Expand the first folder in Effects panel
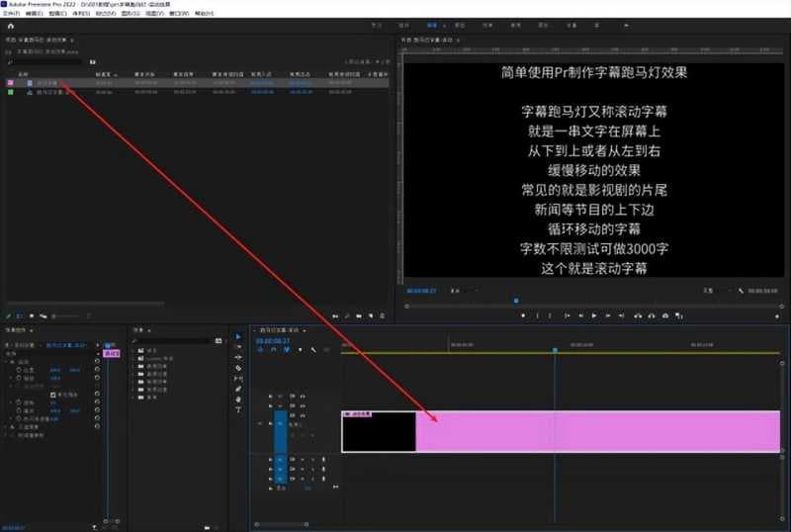 pos(134,350)
